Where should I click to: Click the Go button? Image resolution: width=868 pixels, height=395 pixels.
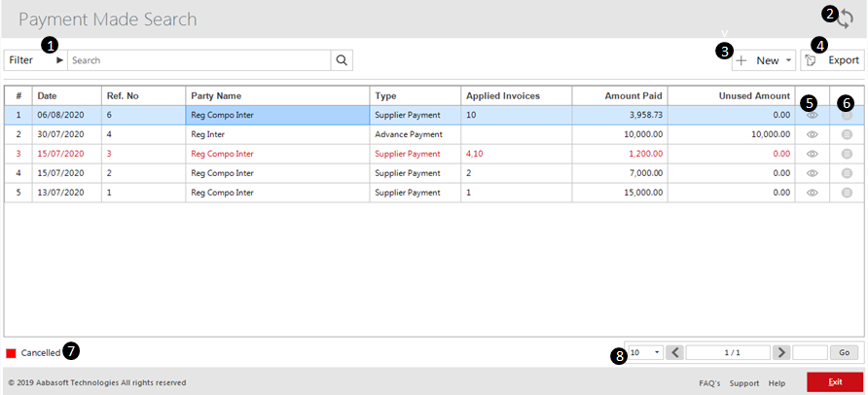click(844, 352)
